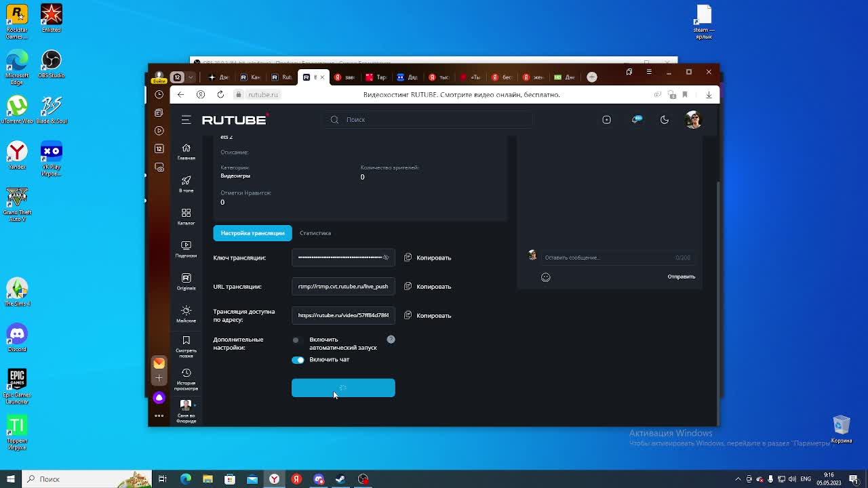Open Originals section in sidebar
The height and width of the screenshot is (488, 868).
coord(186,281)
